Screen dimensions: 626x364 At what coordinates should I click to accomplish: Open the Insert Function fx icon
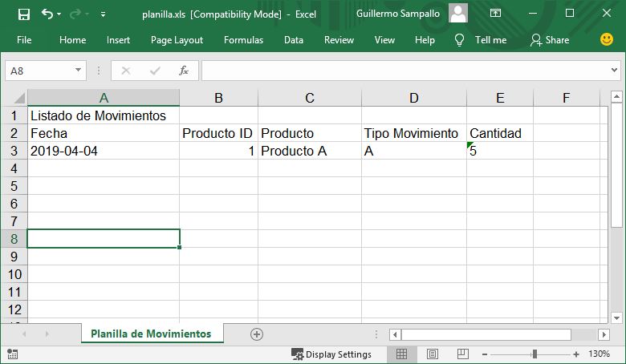pyautogui.click(x=184, y=71)
